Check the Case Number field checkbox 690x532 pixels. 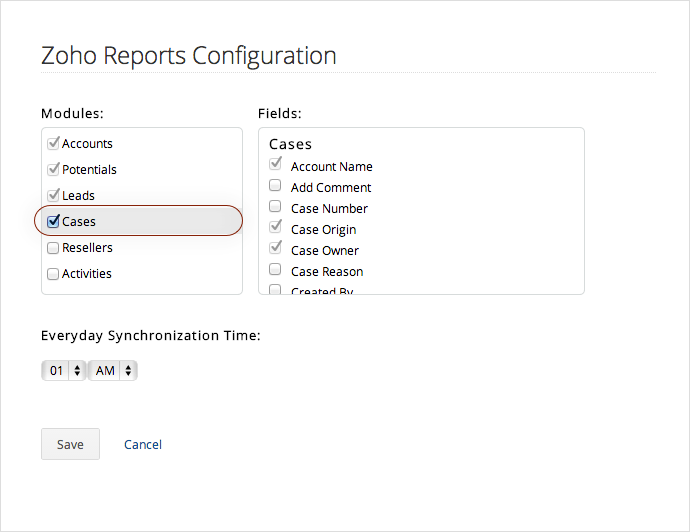pyautogui.click(x=275, y=206)
